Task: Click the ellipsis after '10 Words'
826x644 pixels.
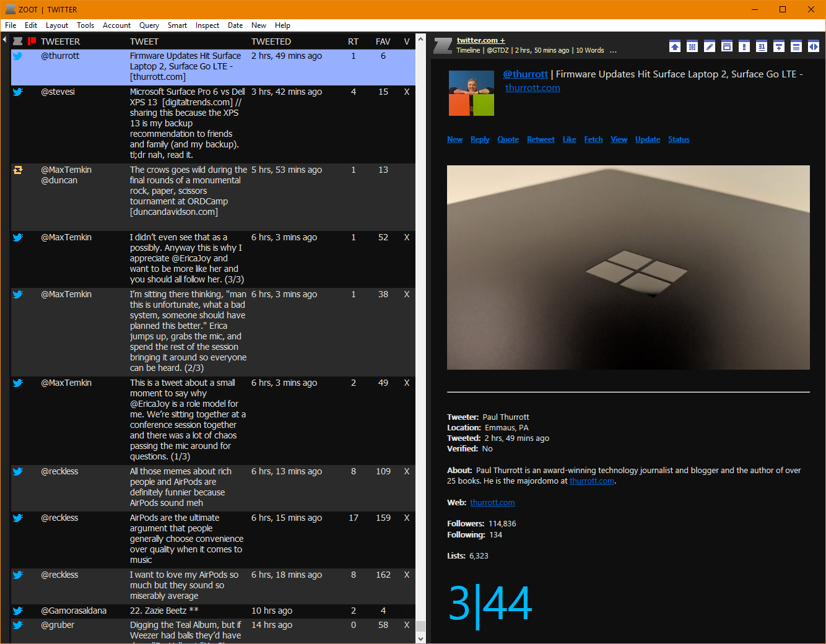Action: tap(613, 51)
